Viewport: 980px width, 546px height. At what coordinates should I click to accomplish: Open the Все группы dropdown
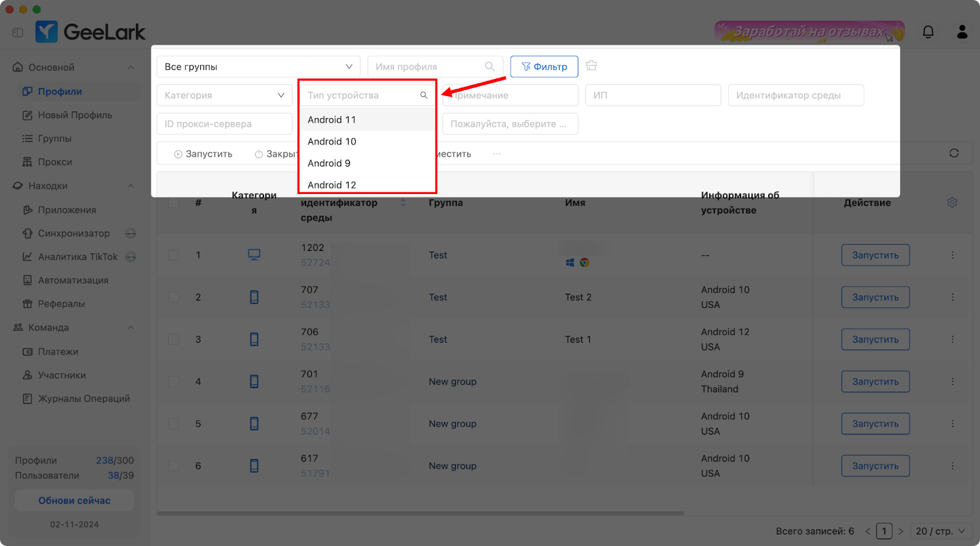click(258, 67)
